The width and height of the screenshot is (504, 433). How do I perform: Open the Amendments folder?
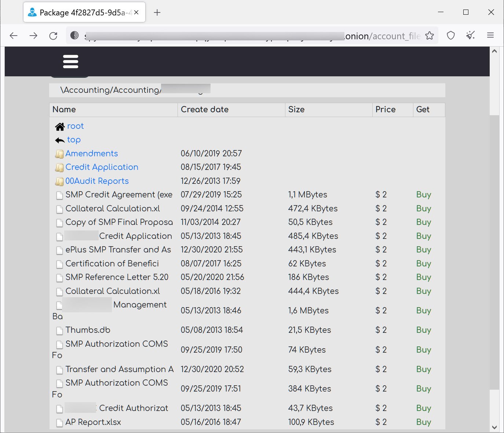click(x=91, y=153)
